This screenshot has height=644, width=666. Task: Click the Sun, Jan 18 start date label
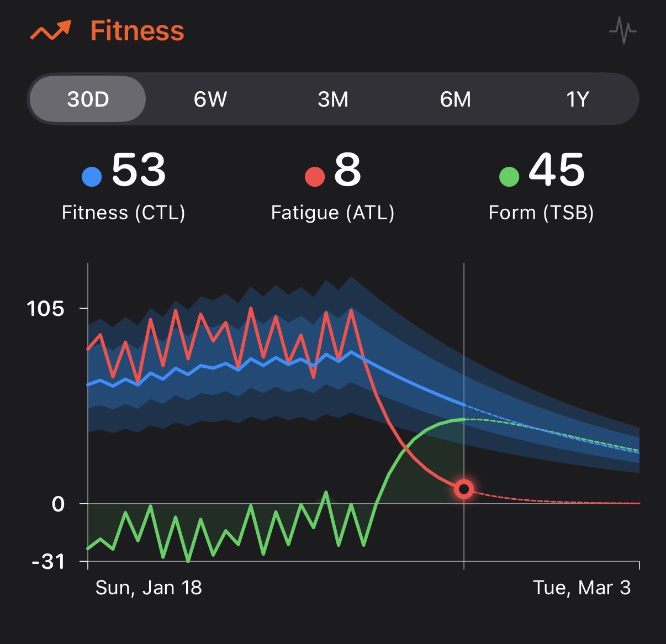[149, 588]
